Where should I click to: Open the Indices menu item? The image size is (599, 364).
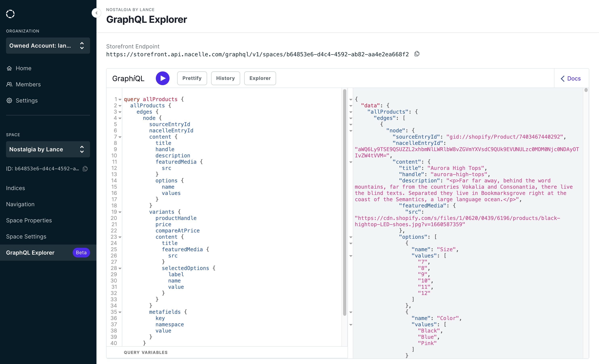(x=16, y=188)
